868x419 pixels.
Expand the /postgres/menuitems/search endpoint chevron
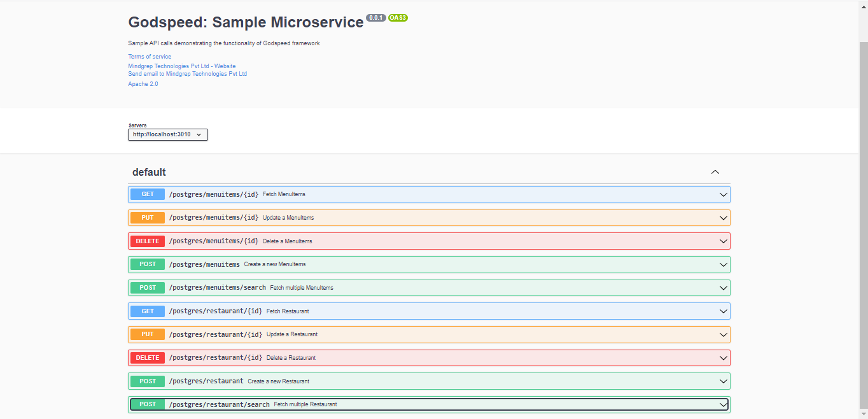[723, 287]
